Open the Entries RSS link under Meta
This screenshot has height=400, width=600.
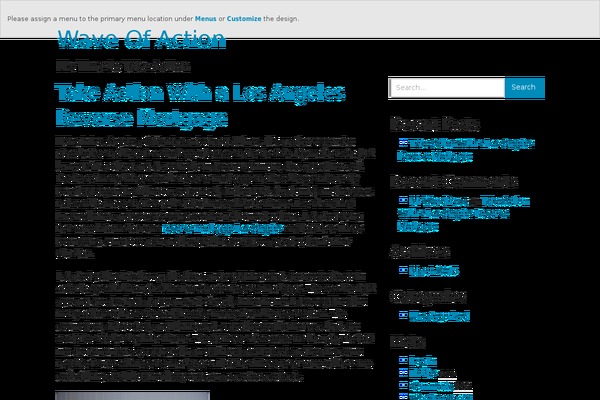tap(432, 373)
